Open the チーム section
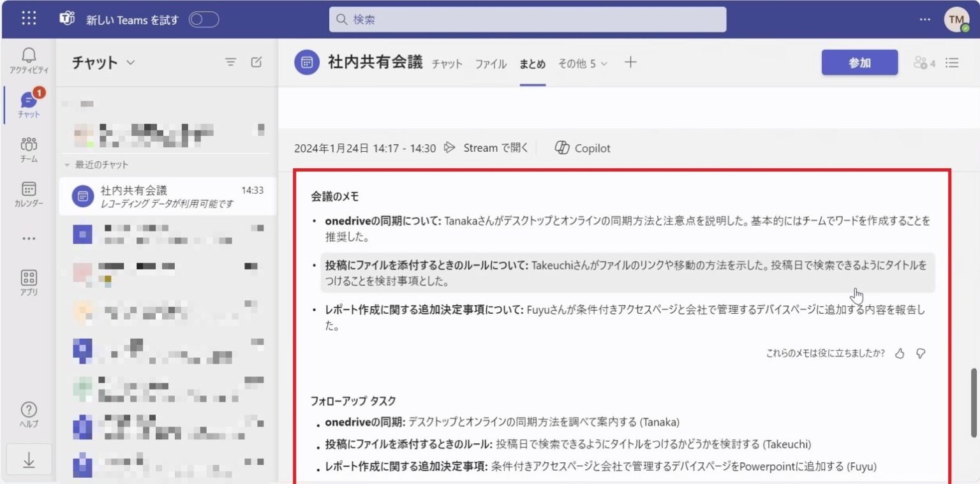 coord(28,149)
